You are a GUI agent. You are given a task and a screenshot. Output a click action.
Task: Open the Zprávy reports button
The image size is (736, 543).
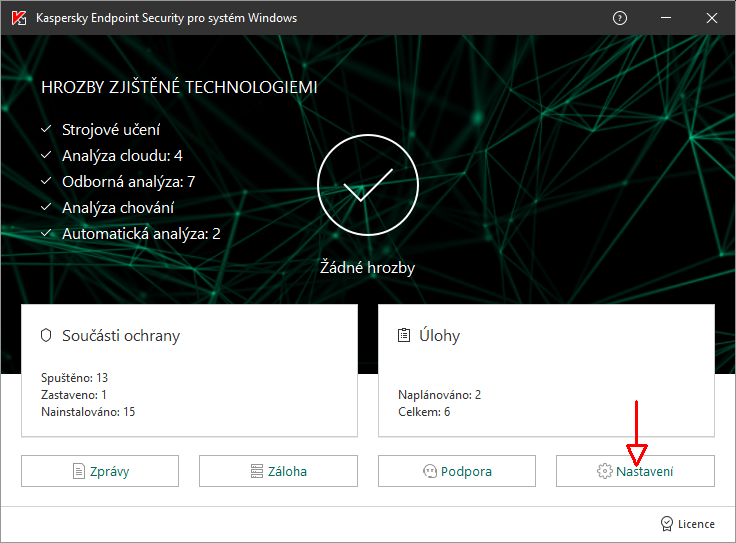pos(100,471)
